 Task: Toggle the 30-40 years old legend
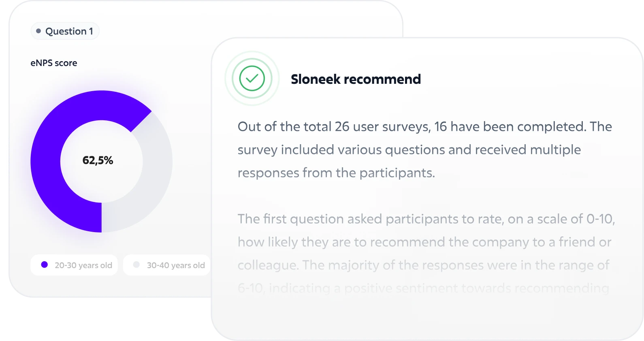pos(167,265)
